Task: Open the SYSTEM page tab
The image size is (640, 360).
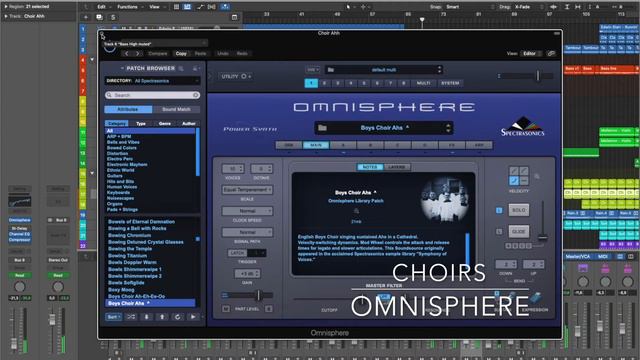Action: point(450,83)
